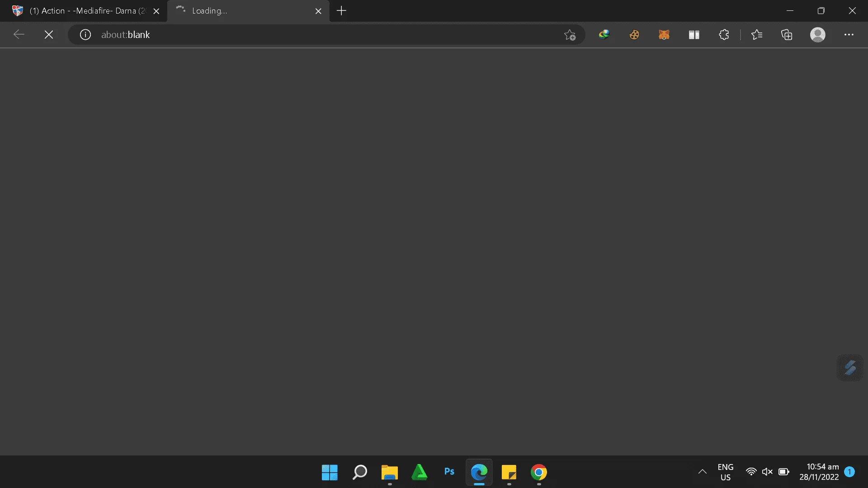868x488 pixels.
Task: Open a new browser tab
Action: pyautogui.click(x=341, y=11)
